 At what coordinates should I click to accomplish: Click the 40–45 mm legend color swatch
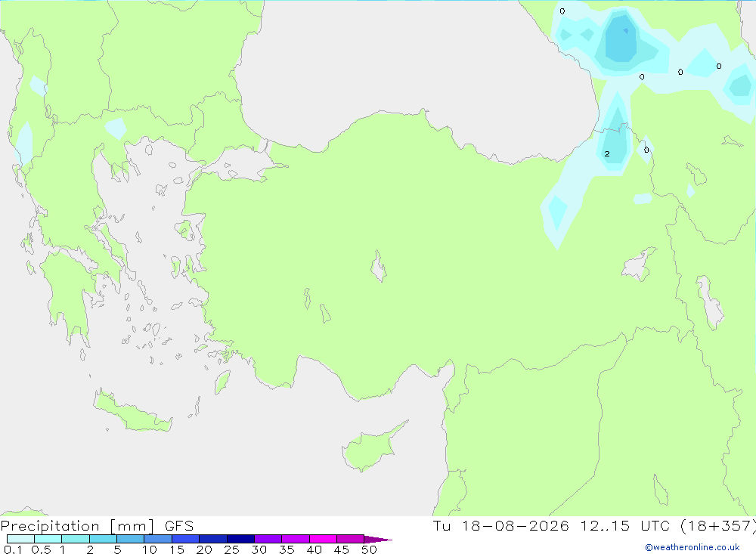[323, 539]
